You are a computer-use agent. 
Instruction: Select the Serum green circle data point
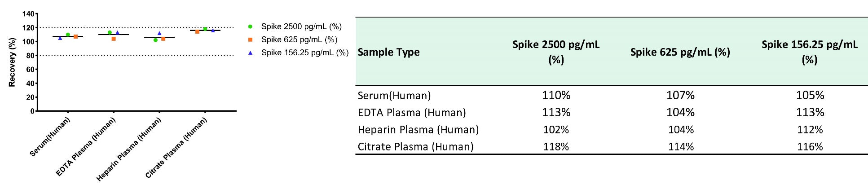pos(68,35)
